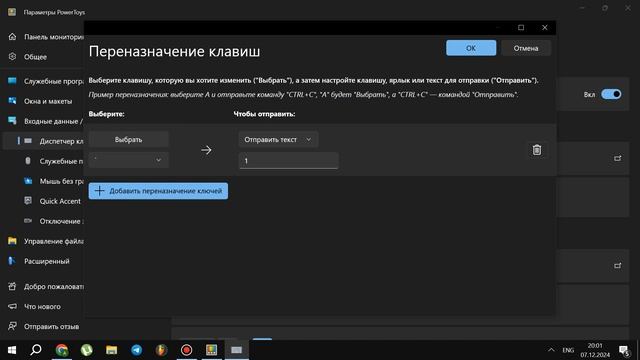Focus the text field containing 1
The width and height of the screenshot is (640, 360).
click(x=288, y=161)
